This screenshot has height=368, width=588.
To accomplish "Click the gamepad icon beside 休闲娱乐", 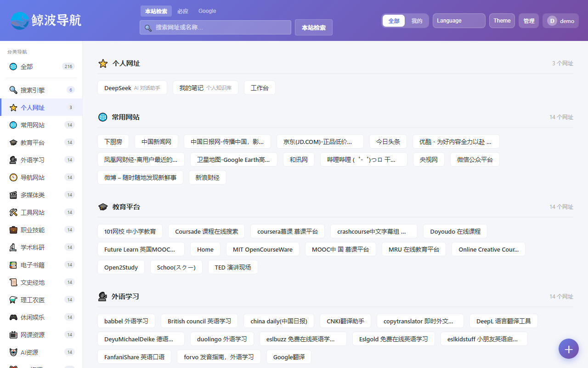I will (x=13, y=317).
